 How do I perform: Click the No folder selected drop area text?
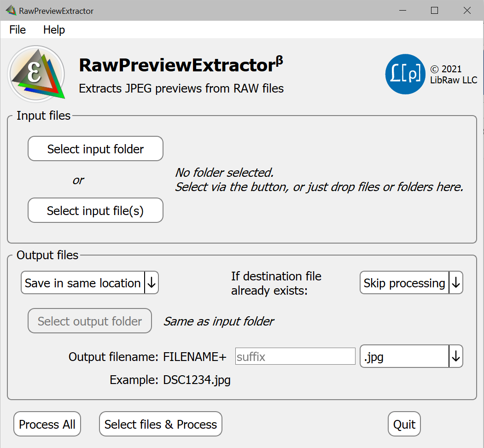pyautogui.click(x=319, y=180)
